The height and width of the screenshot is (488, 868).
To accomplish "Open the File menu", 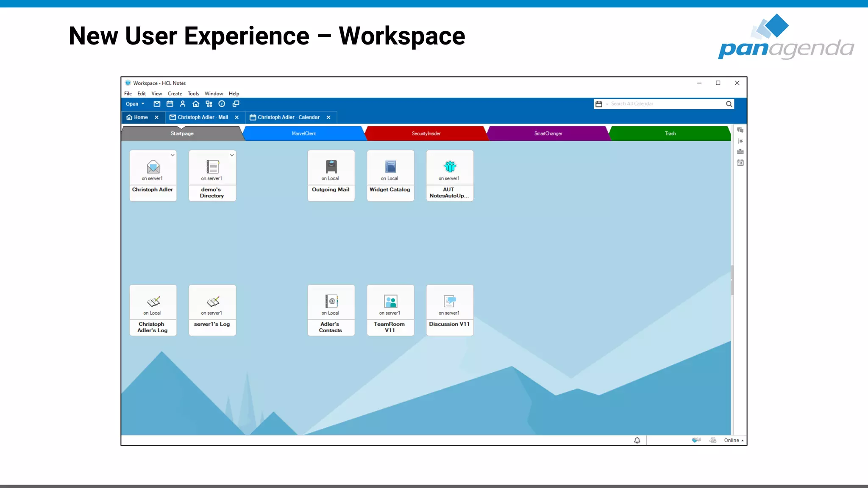I will 128,94.
